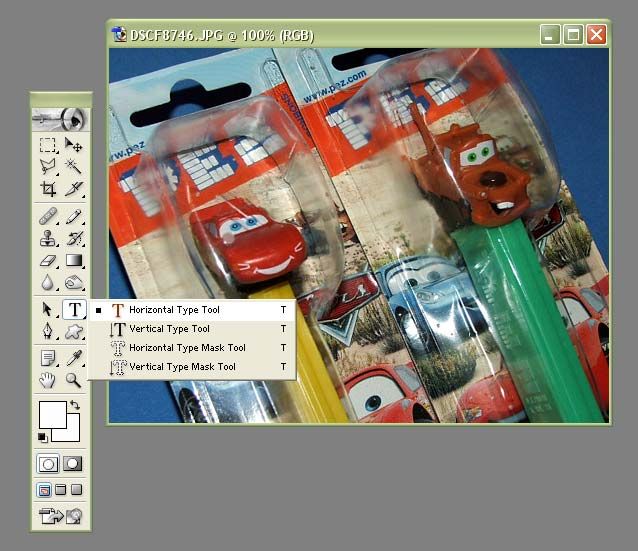The width and height of the screenshot is (638, 551).
Task: Select the Clone Stamp tool
Action: pyautogui.click(x=48, y=238)
